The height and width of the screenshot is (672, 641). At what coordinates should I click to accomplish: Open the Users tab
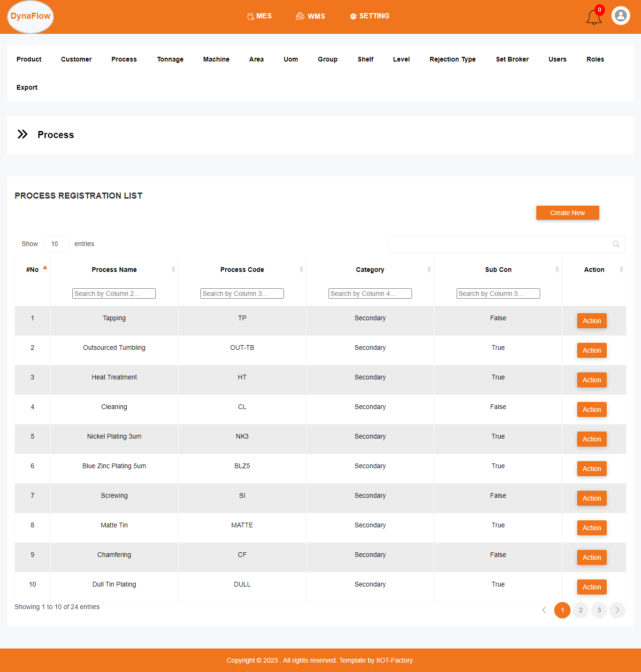[557, 59]
